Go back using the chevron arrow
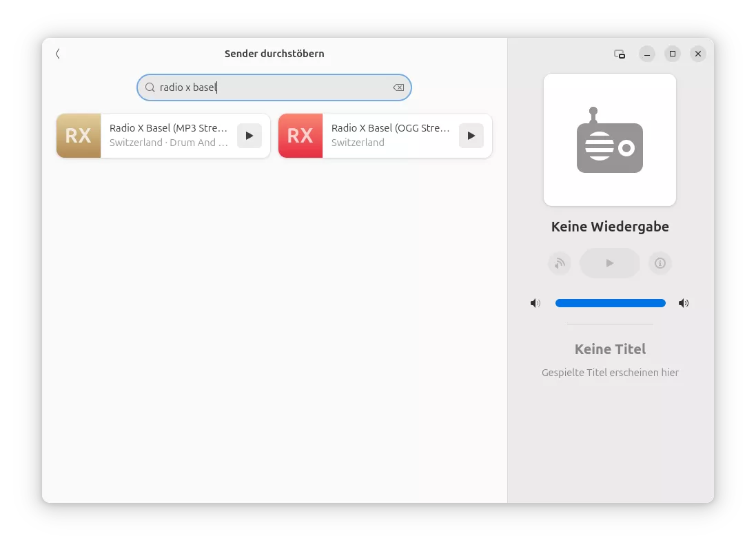756x549 pixels. tap(58, 53)
